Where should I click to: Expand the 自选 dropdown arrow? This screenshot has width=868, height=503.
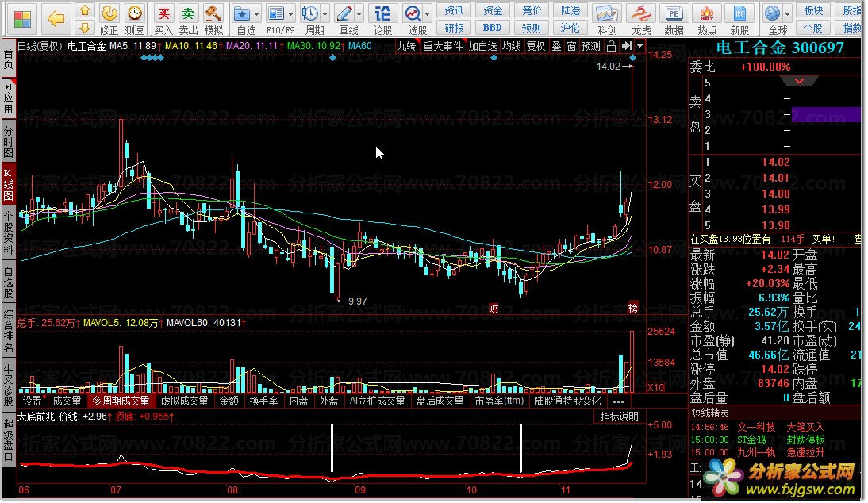257,14
